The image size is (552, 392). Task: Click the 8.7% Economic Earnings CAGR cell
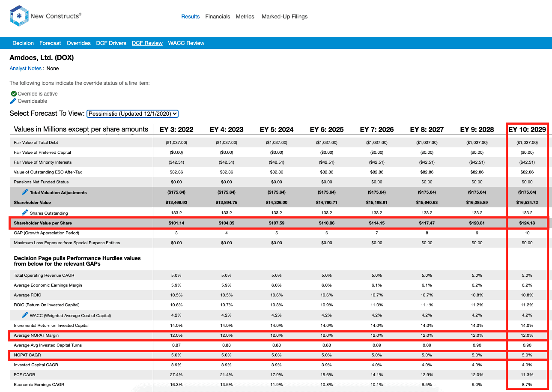(527, 385)
